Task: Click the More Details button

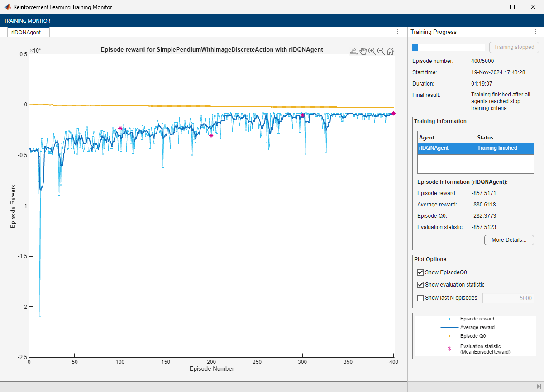Action: pos(509,240)
